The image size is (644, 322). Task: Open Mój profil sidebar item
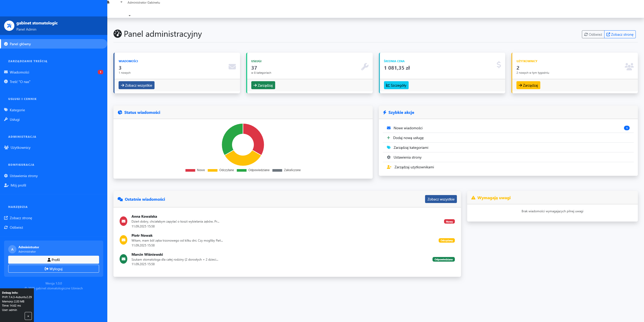pos(54,185)
